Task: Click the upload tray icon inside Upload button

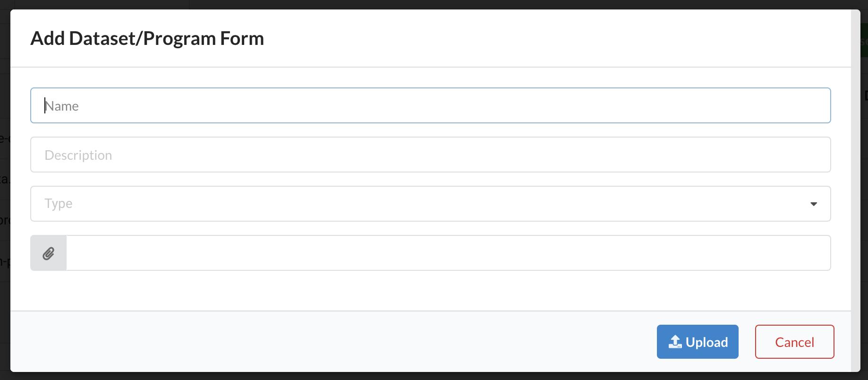Action: tap(675, 342)
